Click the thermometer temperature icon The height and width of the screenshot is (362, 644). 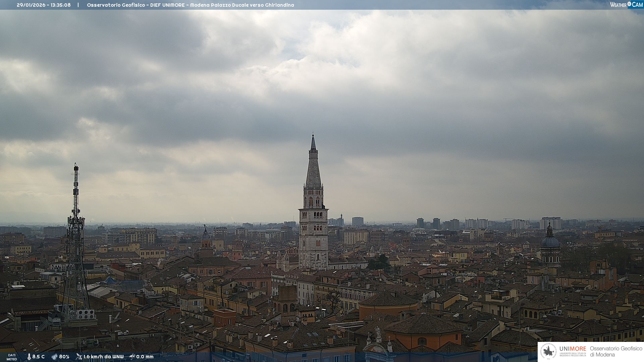(x=29, y=357)
